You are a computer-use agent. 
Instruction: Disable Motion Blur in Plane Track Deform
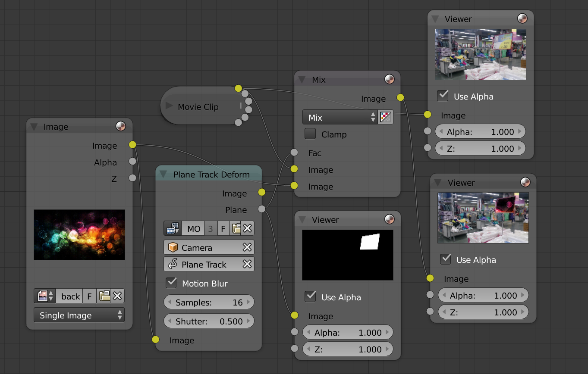pyautogui.click(x=171, y=283)
